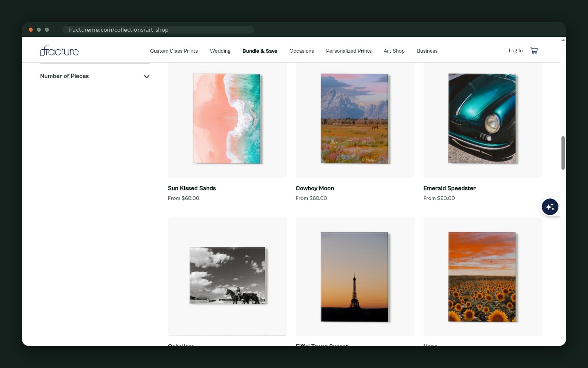Open the Cowboy Moon product title
Screen dimensions: 588x368
click(315, 188)
